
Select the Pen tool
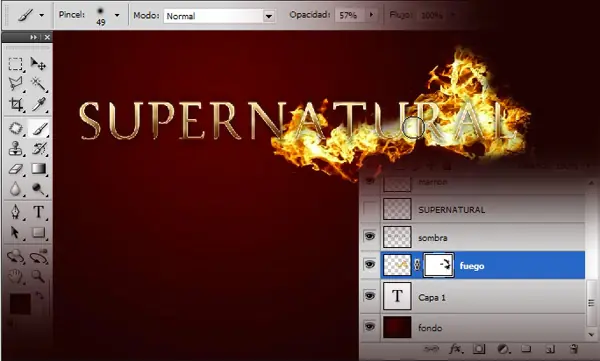pos(15,212)
